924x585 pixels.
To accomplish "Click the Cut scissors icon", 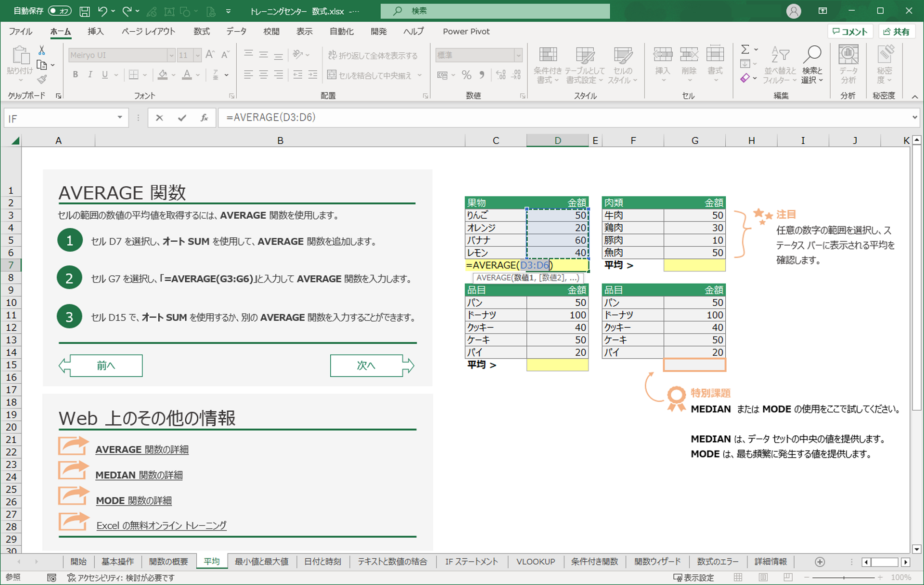I will click(x=42, y=50).
